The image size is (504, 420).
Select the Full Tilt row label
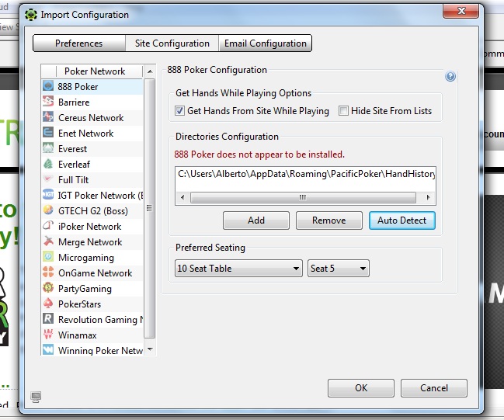pyautogui.click(x=73, y=179)
